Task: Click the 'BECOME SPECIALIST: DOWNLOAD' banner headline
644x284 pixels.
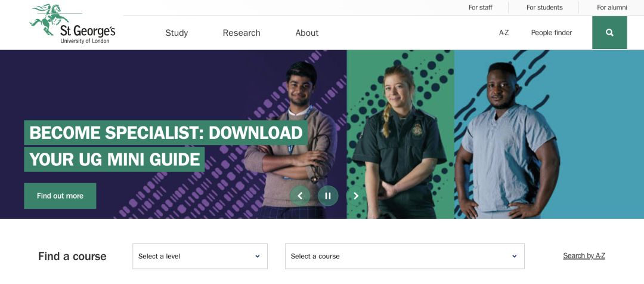Action: [x=166, y=133]
